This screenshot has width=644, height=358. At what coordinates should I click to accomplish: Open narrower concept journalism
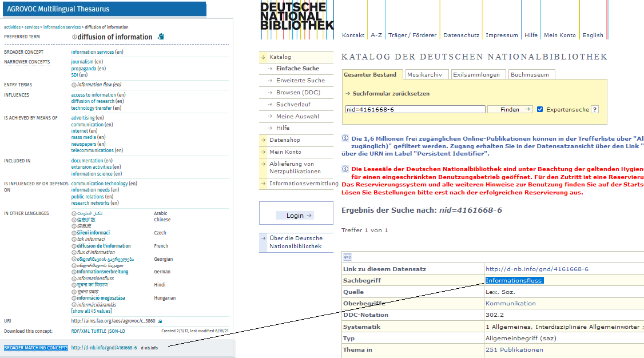point(82,62)
